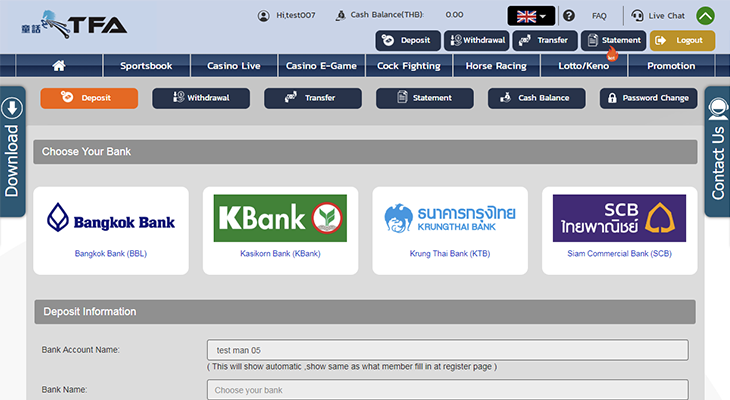
Task: Click the Download side panel arrow icon
Action: pos(12,108)
